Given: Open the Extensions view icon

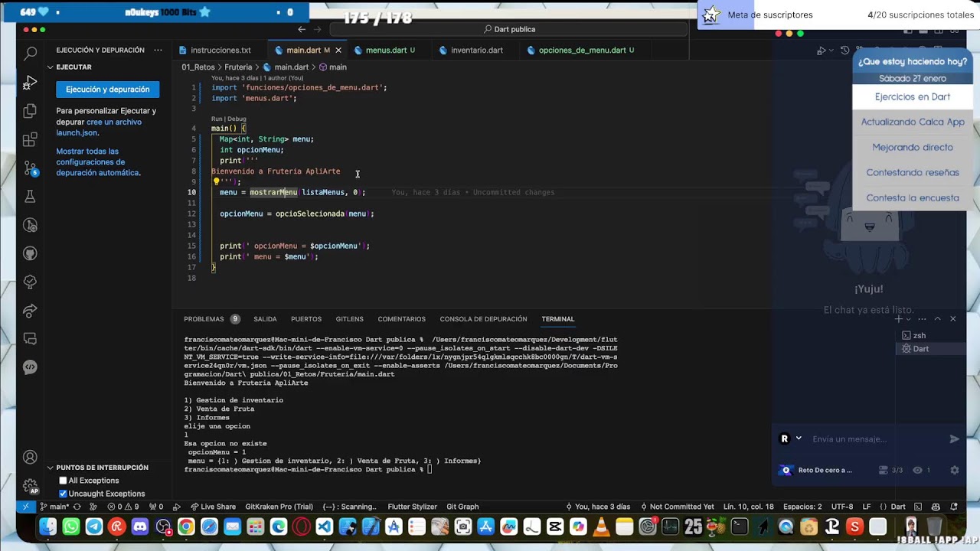Looking at the screenshot, I should click(x=31, y=139).
